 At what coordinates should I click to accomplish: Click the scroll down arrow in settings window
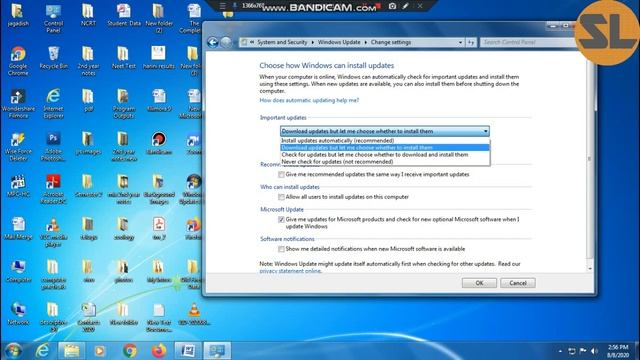coord(590,269)
